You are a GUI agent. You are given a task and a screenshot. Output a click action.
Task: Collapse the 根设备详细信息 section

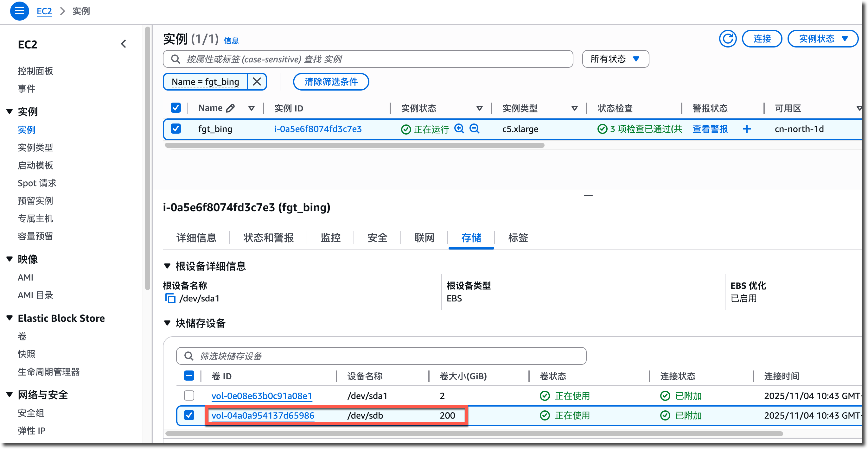[167, 266]
